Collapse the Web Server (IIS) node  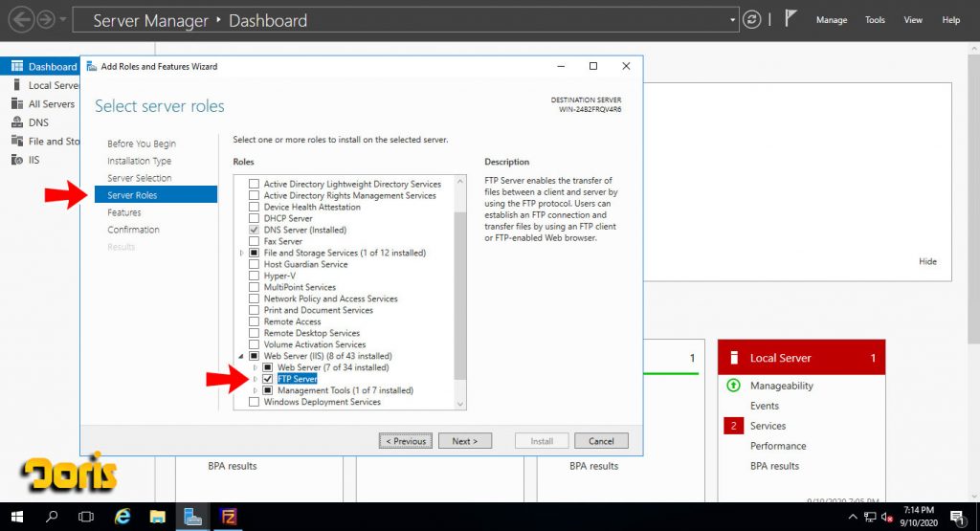242,356
